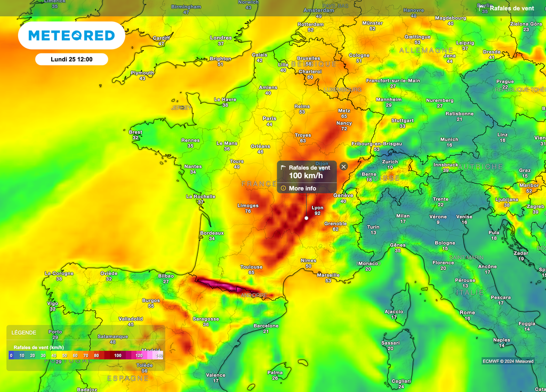
Task: Select the Le Mans 36 city label
Action: point(227,146)
